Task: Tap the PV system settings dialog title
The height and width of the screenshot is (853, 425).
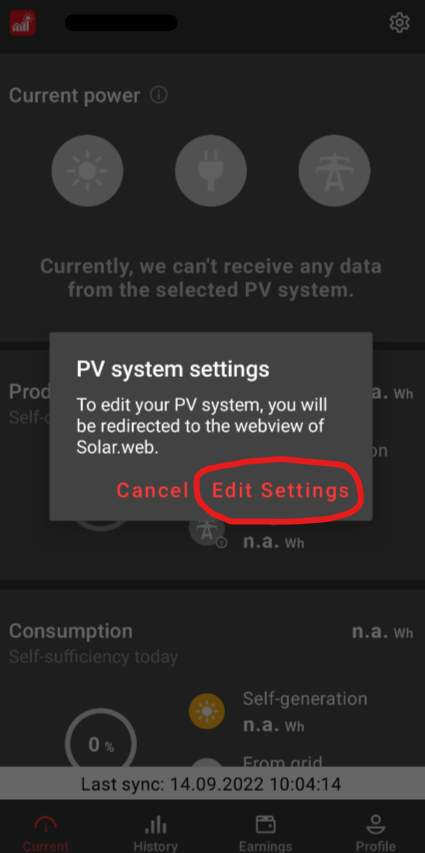Action: [173, 369]
